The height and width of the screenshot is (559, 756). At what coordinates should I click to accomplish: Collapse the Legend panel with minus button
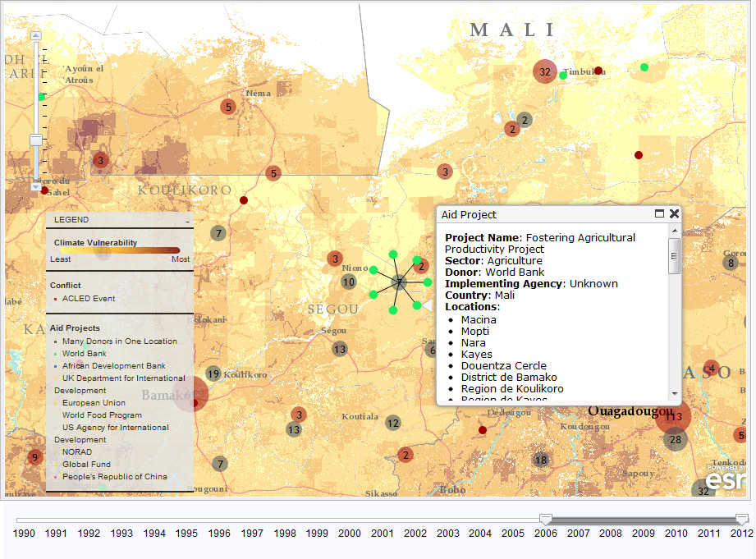(187, 221)
